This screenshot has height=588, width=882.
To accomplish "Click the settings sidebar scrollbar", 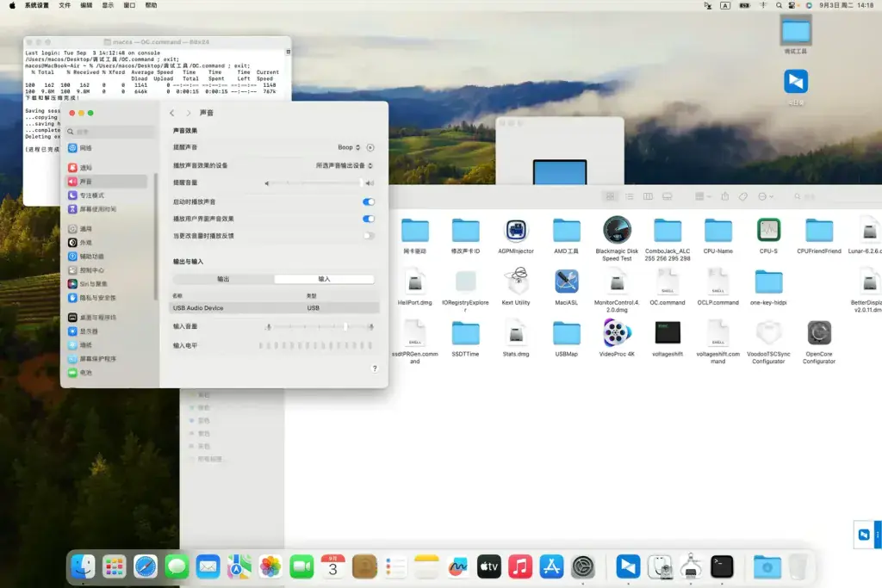I will (x=156, y=236).
